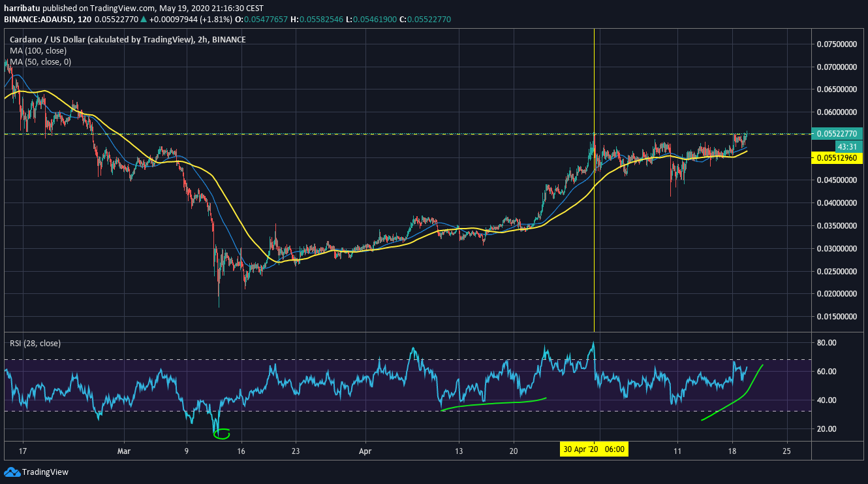The image size is (868, 484).
Task: Click the 18 label on the time axis
Action: coord(732,451)
